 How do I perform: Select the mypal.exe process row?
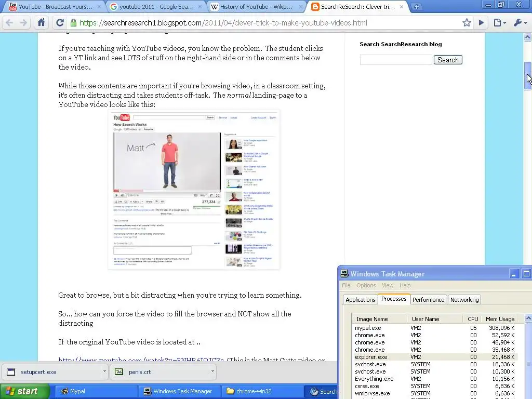(435, 328)
